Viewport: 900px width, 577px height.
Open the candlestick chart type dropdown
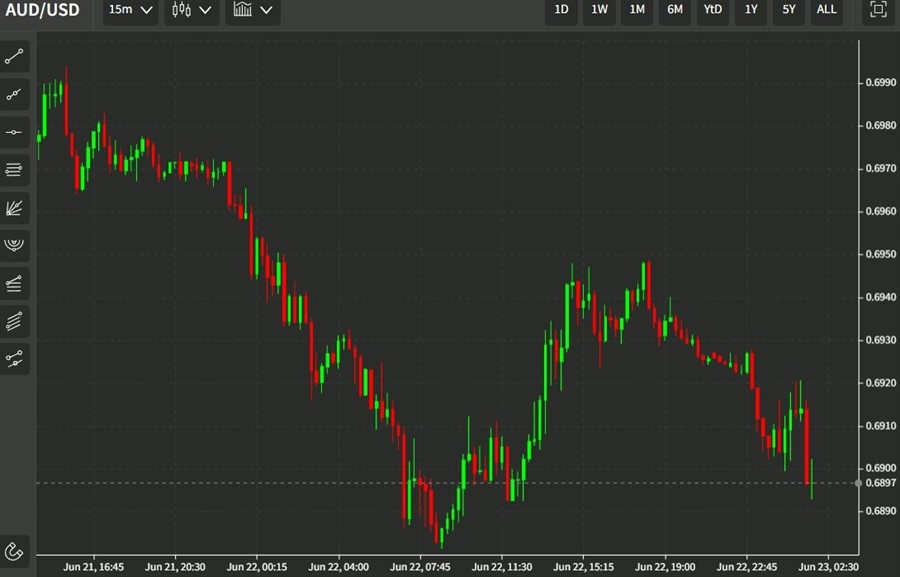click(192, 10)
